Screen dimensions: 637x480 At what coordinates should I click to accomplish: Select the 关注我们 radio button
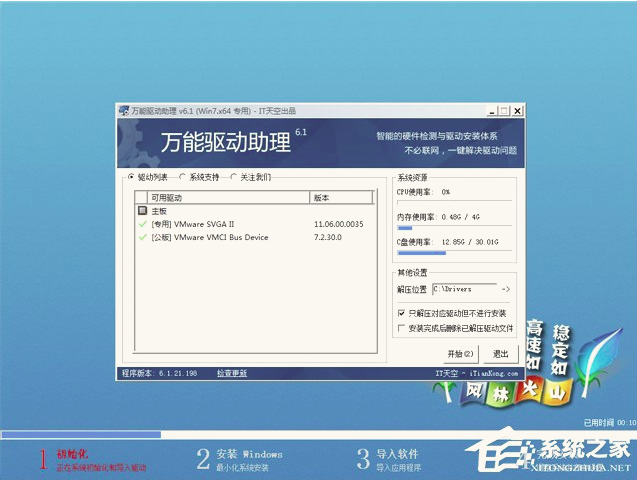pyautogui.click(x=233, y=177)
